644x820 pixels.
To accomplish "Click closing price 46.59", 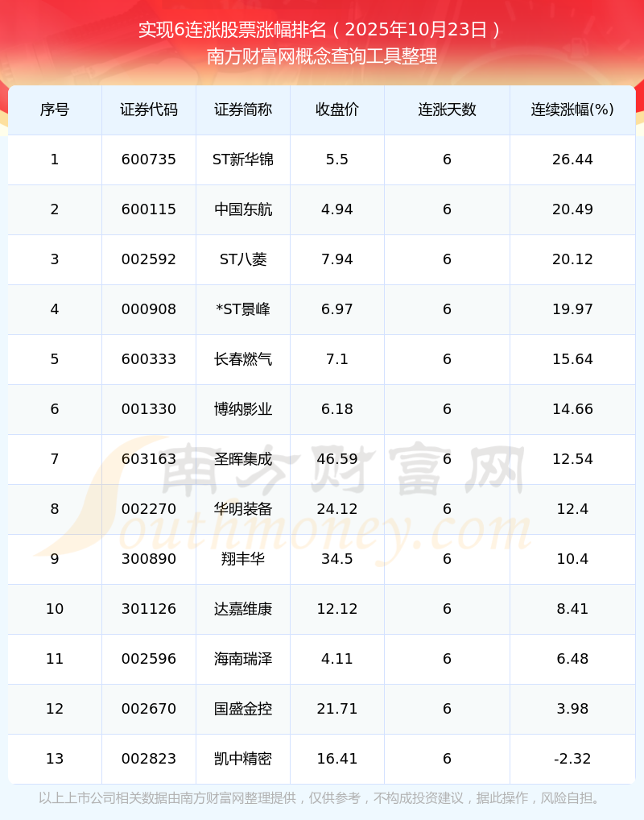I will (x=337, y=459).
